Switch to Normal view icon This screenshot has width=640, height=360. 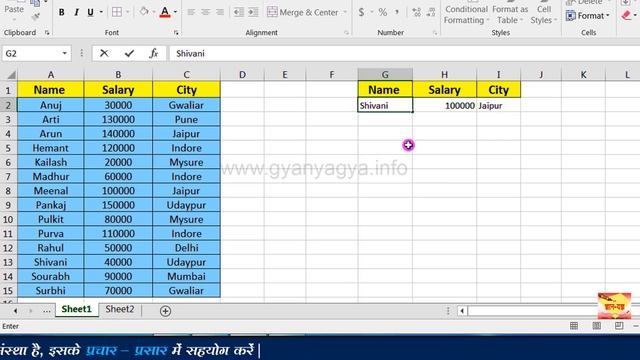point(574,326)
